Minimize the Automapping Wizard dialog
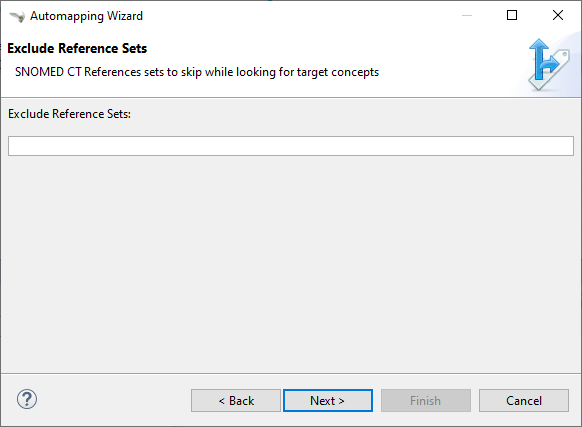582x427 pixels. 467,15
